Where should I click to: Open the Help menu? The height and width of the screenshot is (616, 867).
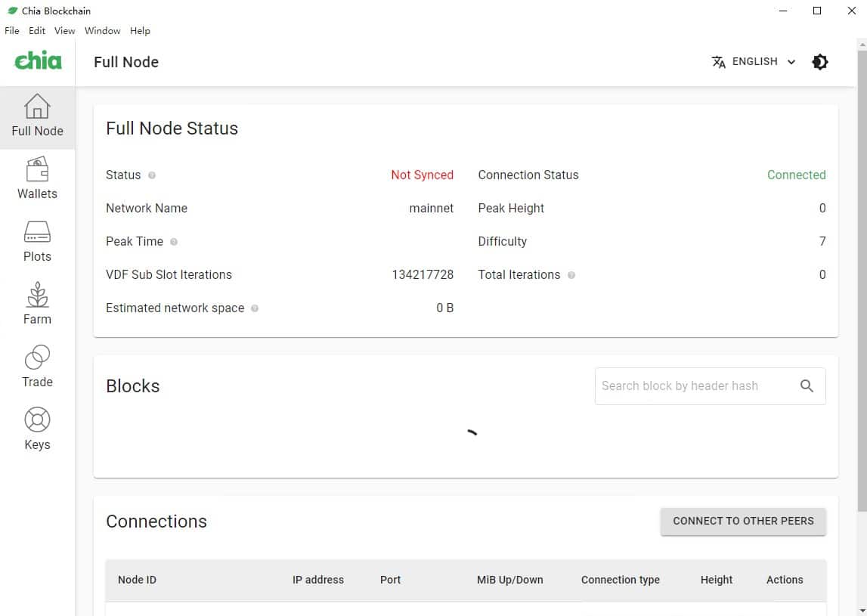point(140,31)
